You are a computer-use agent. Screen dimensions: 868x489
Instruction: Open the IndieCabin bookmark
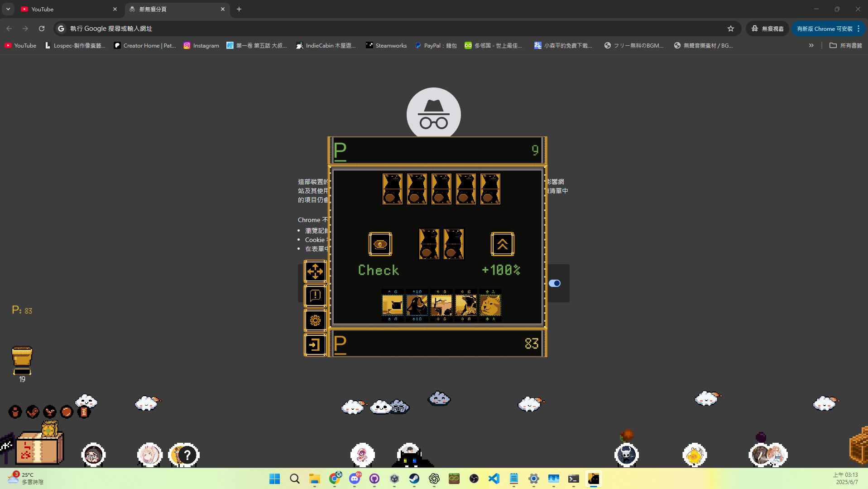click(326, 45)
